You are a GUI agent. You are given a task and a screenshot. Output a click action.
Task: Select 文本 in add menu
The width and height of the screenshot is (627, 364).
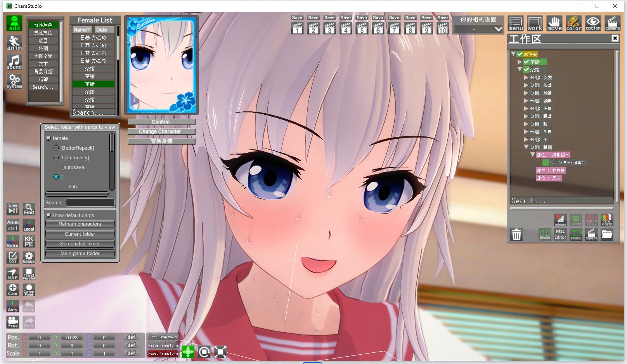coord(43,64)
